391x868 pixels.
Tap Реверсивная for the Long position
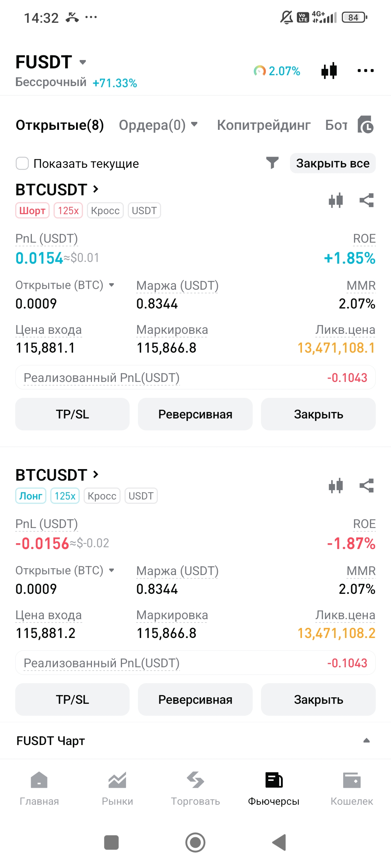[195, 699]
